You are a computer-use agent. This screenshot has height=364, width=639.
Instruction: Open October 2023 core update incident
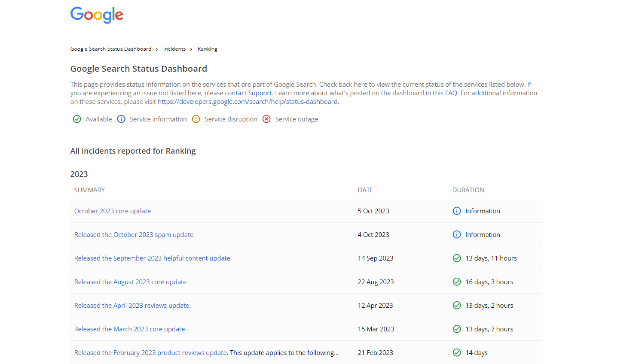113,211
